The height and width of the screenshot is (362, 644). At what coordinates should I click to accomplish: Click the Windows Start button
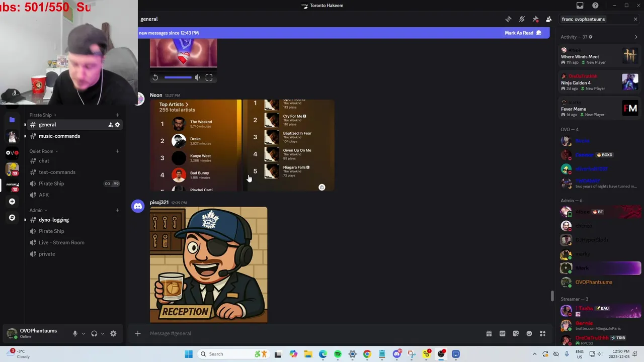189,354
